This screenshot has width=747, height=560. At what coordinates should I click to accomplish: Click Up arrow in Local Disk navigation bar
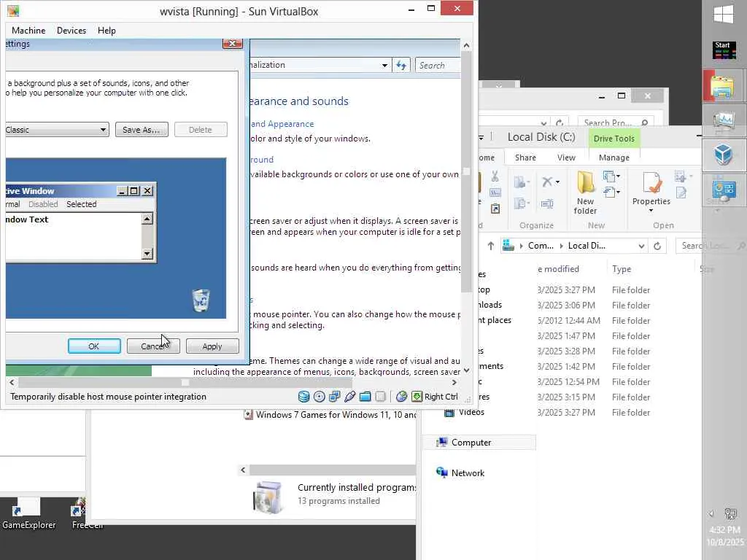coord(491,246)
